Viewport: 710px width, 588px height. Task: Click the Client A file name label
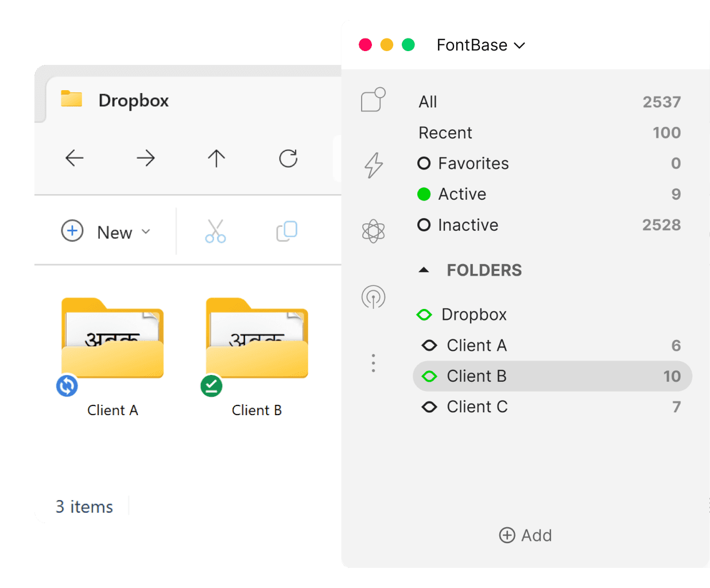point(112,410)
